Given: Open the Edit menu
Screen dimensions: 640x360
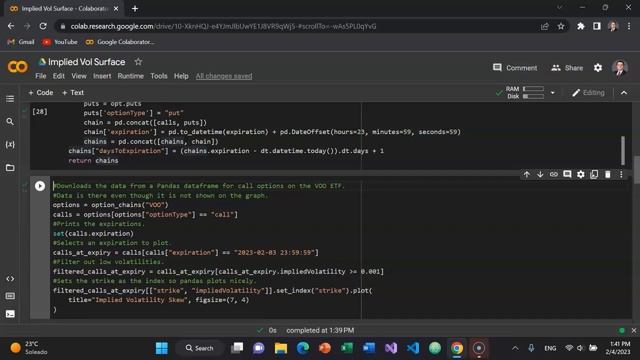Looking at the screenshot, I should [58, 76].
